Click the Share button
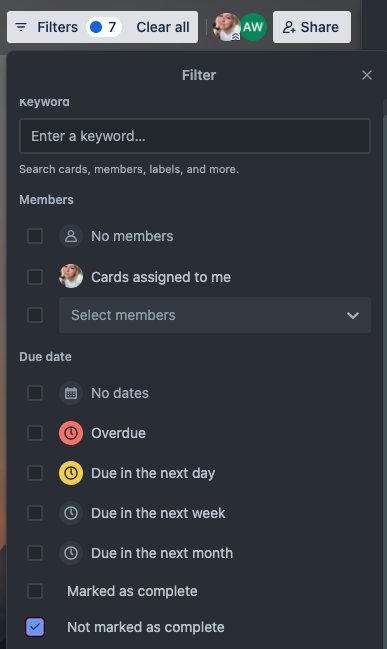This screenshot has width=387, height=649. (312, 27)
